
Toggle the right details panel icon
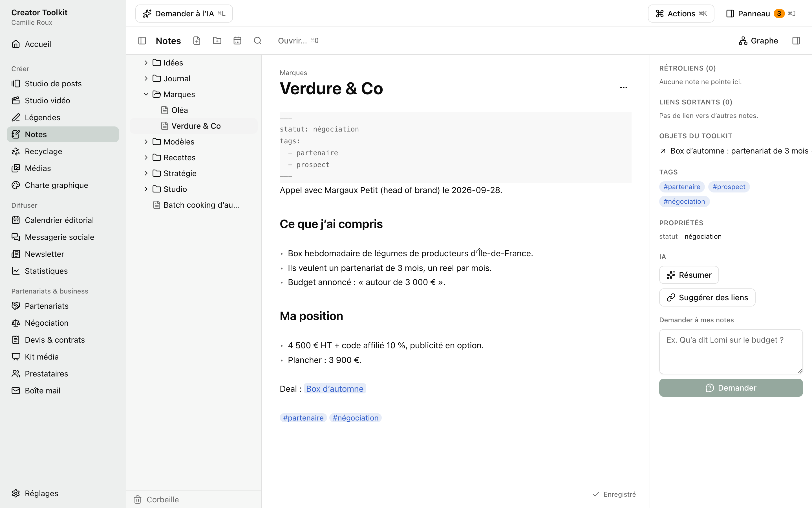point(796,41)
